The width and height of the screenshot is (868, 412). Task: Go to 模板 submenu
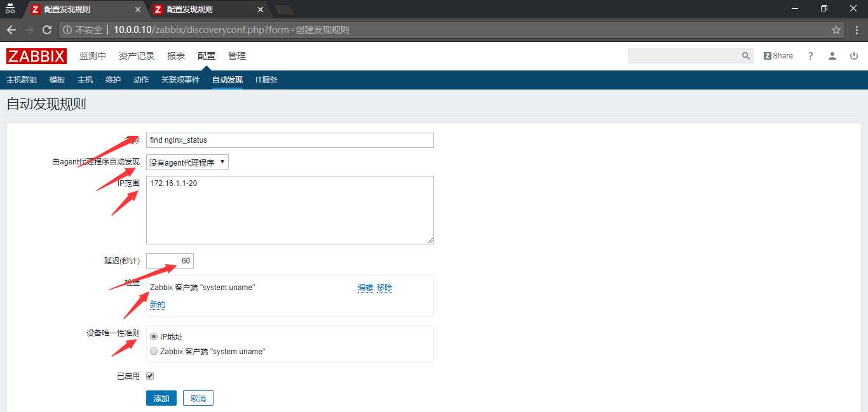pos(57,80)
